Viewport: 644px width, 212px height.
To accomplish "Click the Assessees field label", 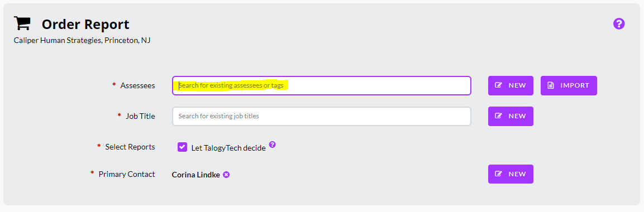I will (137, 86).
